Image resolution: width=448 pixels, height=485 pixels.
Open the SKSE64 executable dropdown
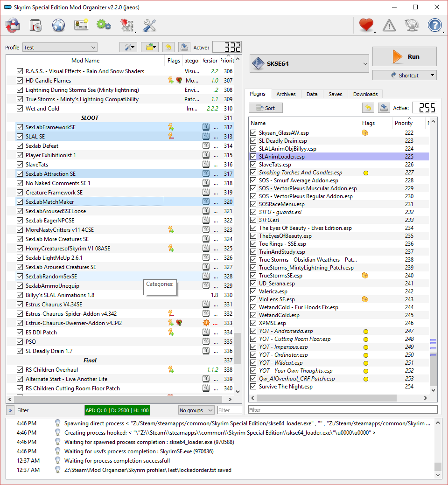[x=309, y=64]
